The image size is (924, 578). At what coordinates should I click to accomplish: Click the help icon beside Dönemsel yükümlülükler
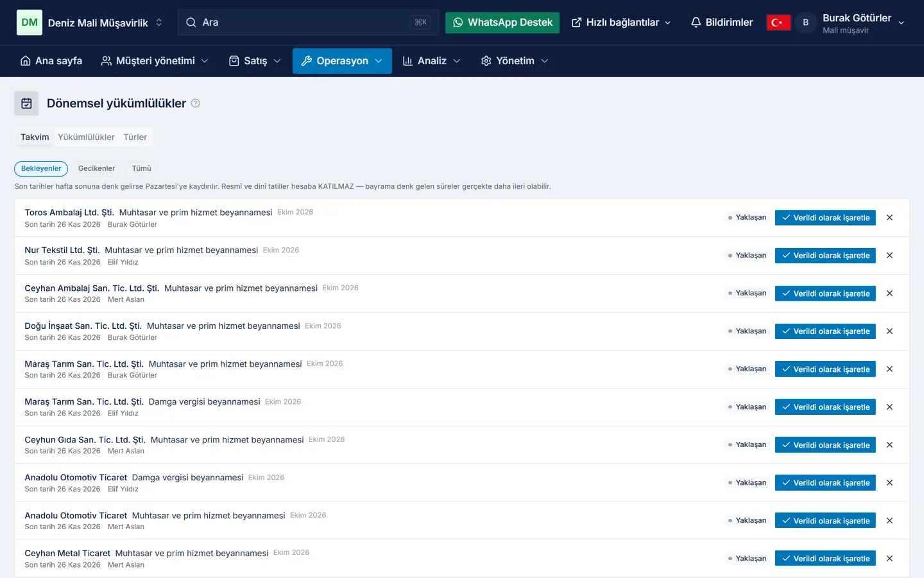(196, 103)
